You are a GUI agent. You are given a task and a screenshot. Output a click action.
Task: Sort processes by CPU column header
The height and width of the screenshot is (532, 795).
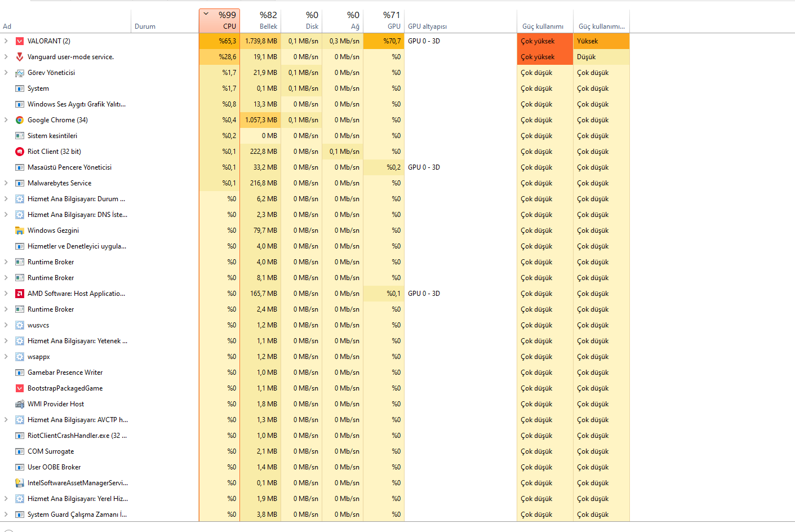(x=220, y=21)
